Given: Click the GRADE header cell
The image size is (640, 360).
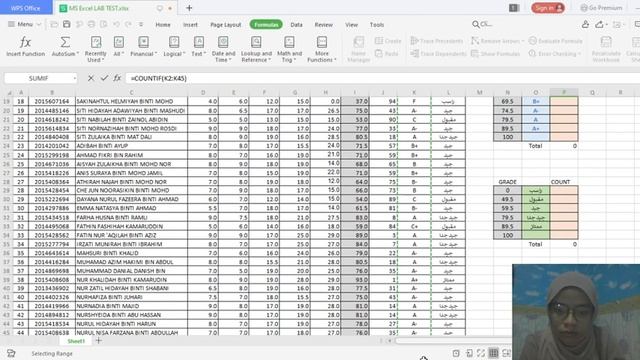Looking at the screenshot, I should (x=507, y=182).
